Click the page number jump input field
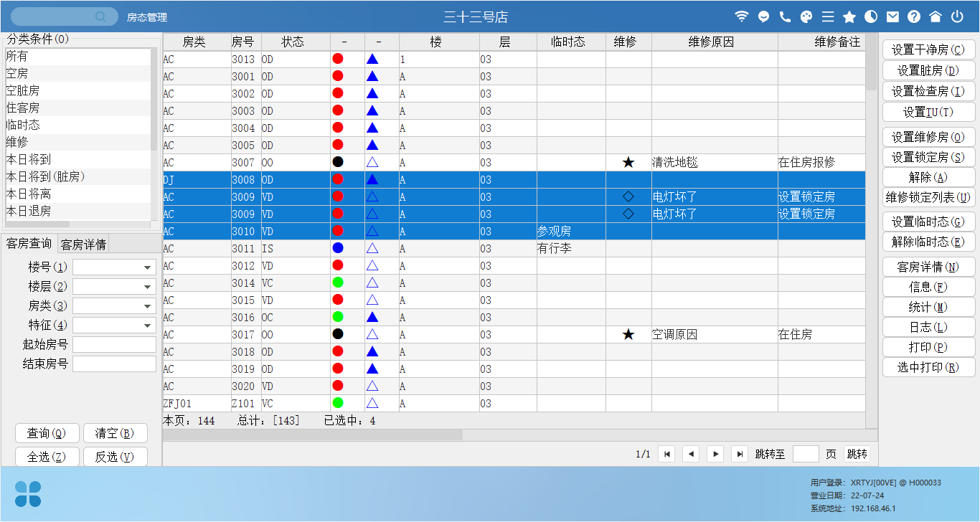The height and width of the screenshot is (522, 980). click(x=806, y=454)
